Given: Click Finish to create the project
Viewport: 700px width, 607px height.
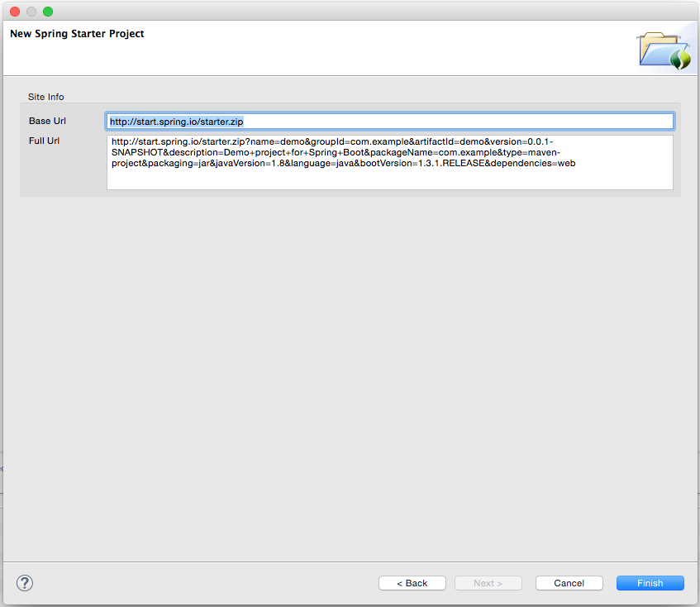Looking at the screenshot, I should click(650, 583).
